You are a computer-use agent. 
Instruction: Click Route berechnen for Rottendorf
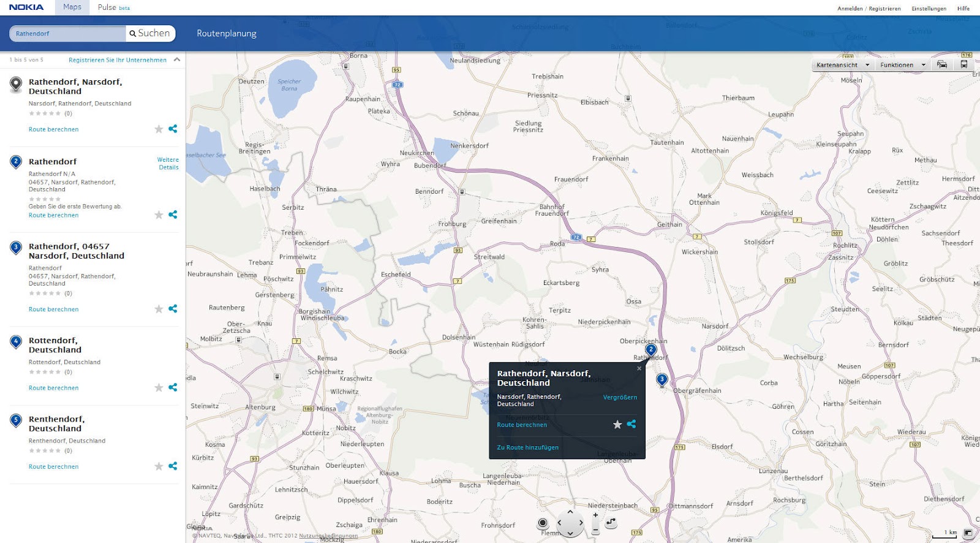(53, 388)
